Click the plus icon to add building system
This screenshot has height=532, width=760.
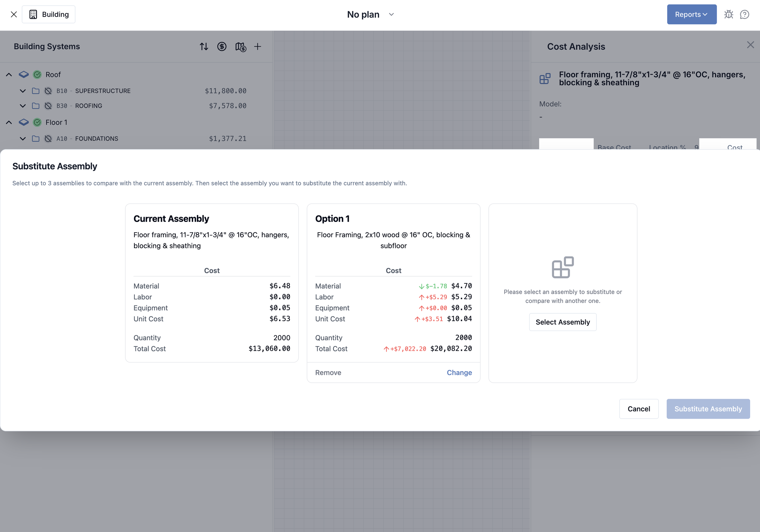pos(258,47)
